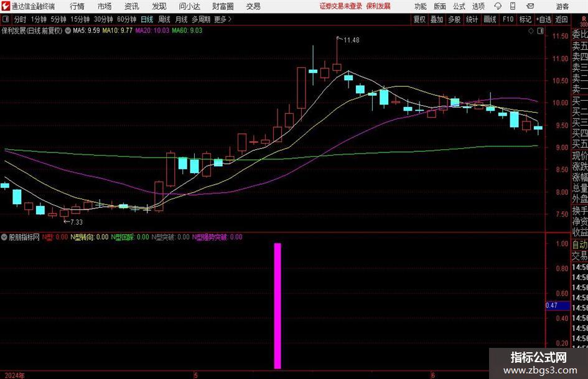Click the MA60: 9.03 indicator label

(x=187, y=30)
